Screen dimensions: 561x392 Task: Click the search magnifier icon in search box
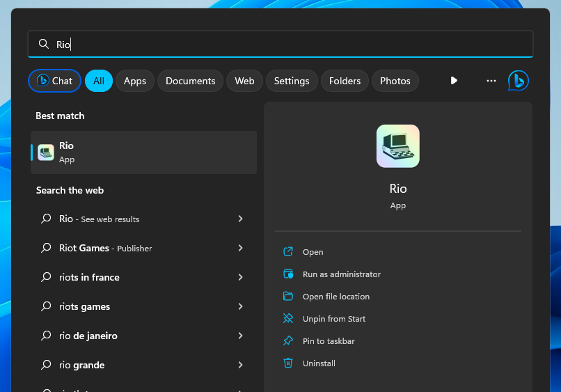click(x=44, y=44)
